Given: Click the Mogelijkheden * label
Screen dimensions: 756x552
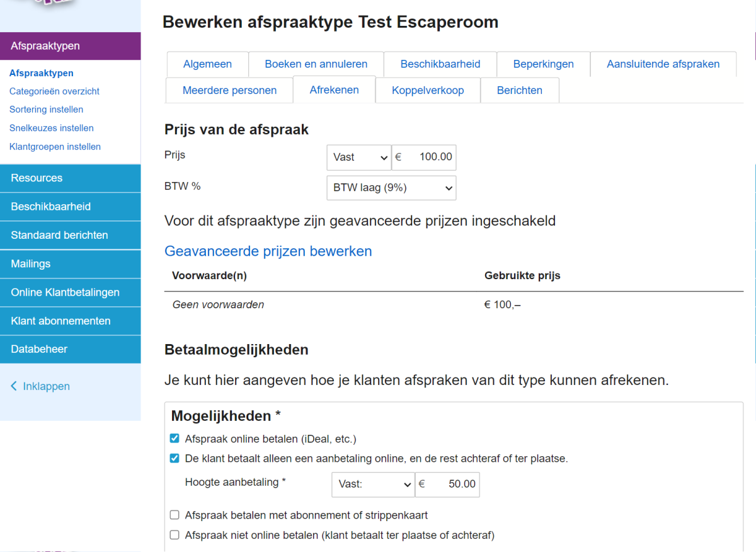Looking at the screenshot, I should point(226,416).
